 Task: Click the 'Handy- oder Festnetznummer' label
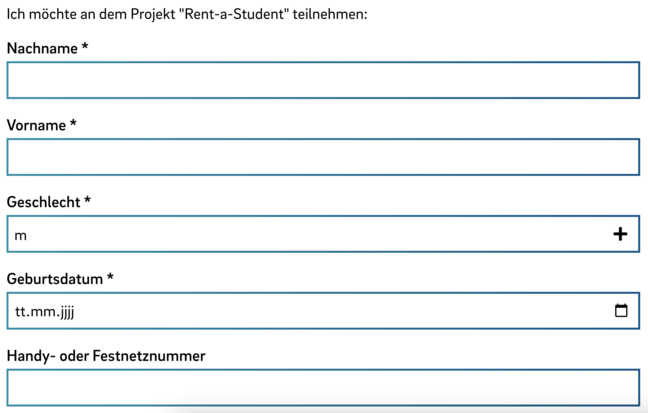click(106, 356)
